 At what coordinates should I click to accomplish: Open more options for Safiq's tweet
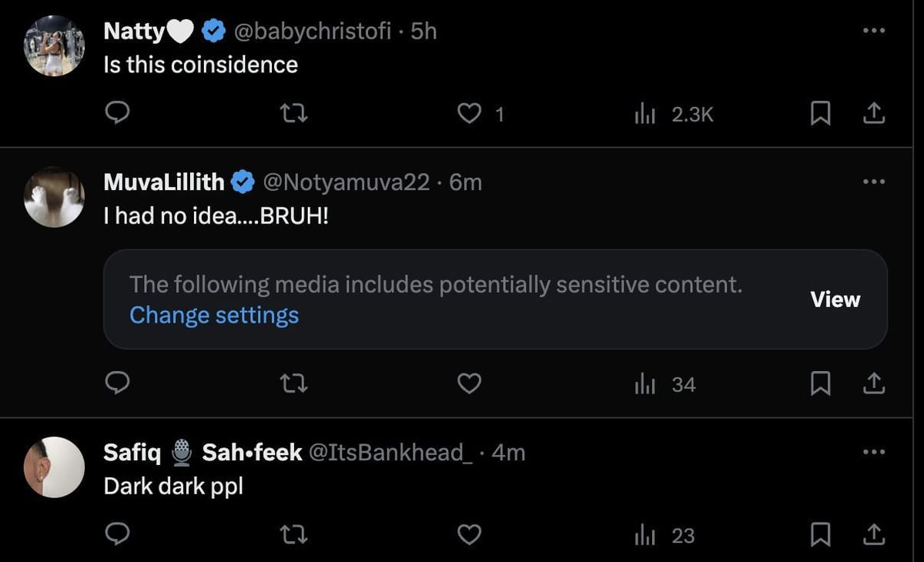tap(874, 453)
